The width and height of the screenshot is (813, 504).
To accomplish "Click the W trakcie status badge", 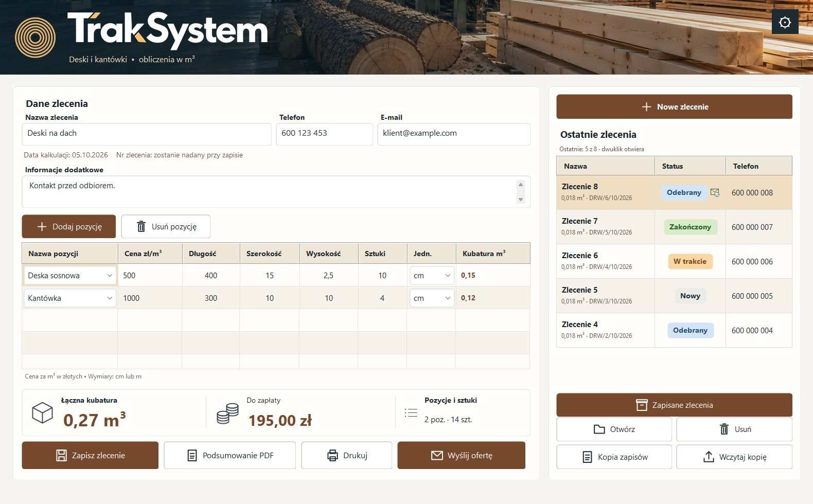I will pos(690,261).
